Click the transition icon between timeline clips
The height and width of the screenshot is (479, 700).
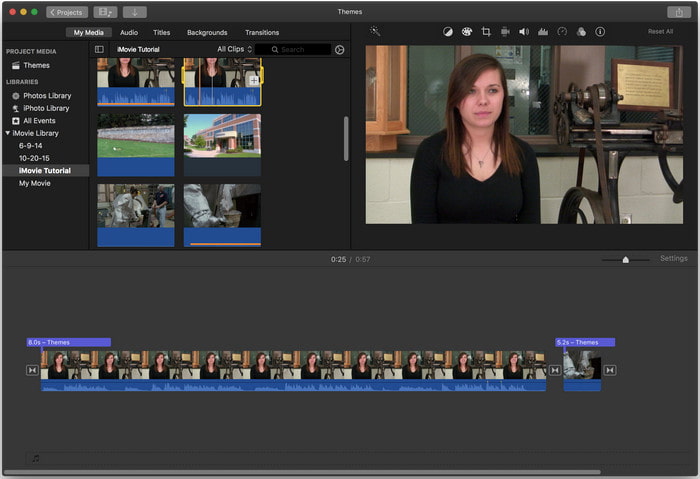(x=554, y=370)
